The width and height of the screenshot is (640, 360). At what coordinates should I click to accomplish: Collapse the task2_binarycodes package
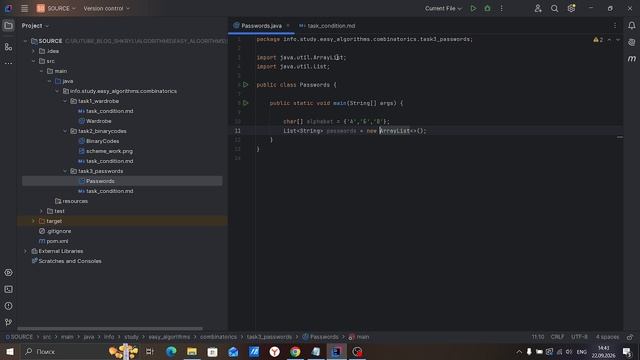point(65,131)
